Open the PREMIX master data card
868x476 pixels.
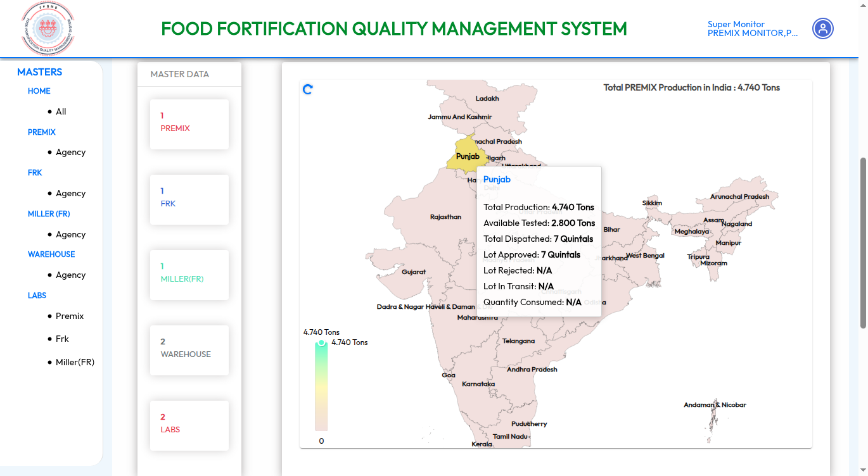click(189, 124)
